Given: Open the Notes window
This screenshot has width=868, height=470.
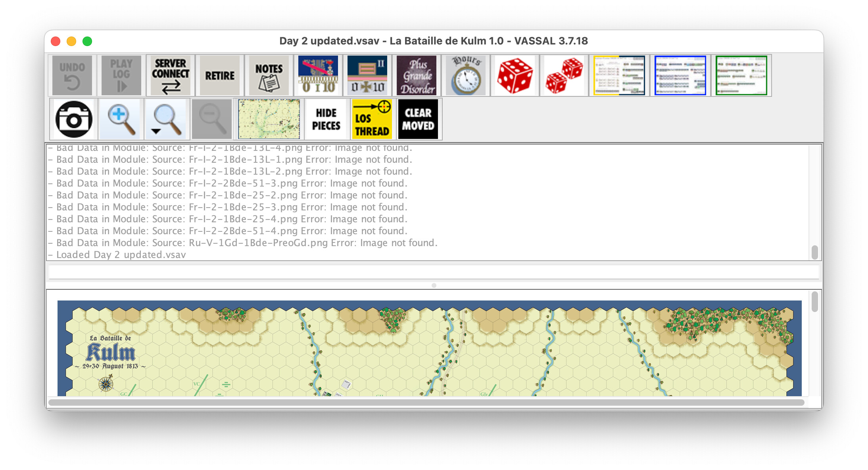Looking at the screenshot, I should pyautogui.click(x=269, y=75).
